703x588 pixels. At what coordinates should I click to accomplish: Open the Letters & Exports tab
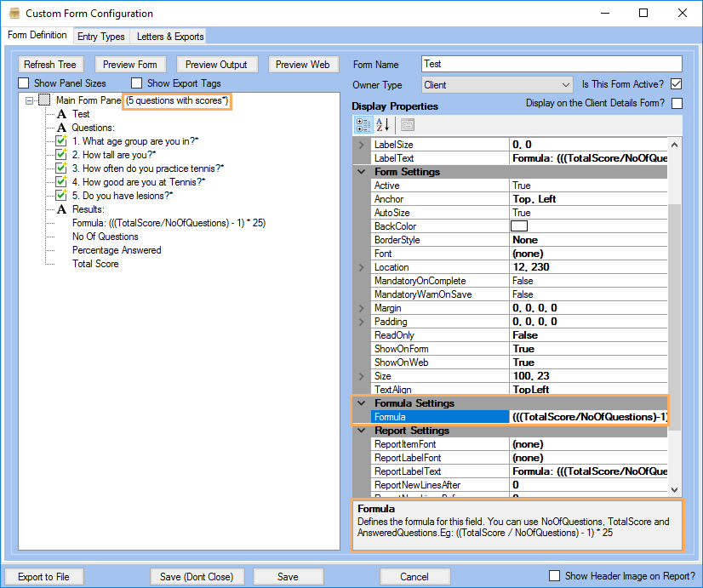tap(170, 37)
